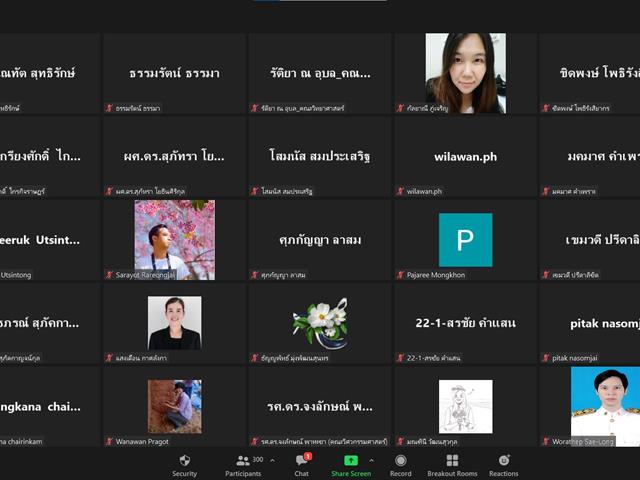Click muted mic icon on ธรรมรัตน์ ธรรมา tile
This screenshot has height=480, width=640.
tap(109, 108)
